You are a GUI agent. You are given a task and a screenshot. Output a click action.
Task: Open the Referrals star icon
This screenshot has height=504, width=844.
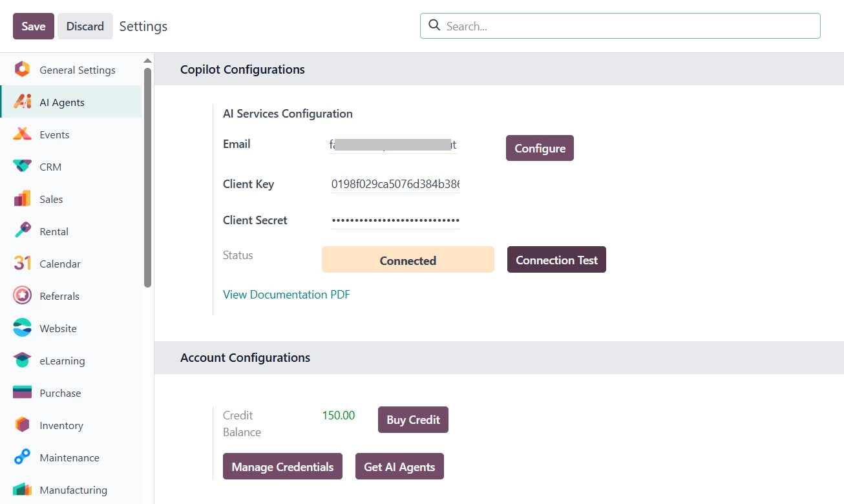point(23,296)
